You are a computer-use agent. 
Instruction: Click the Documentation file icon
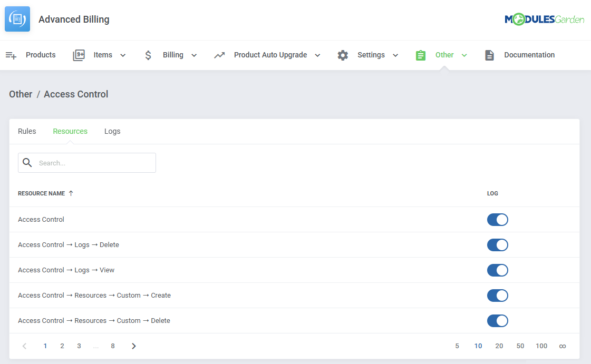click(489, 55)
